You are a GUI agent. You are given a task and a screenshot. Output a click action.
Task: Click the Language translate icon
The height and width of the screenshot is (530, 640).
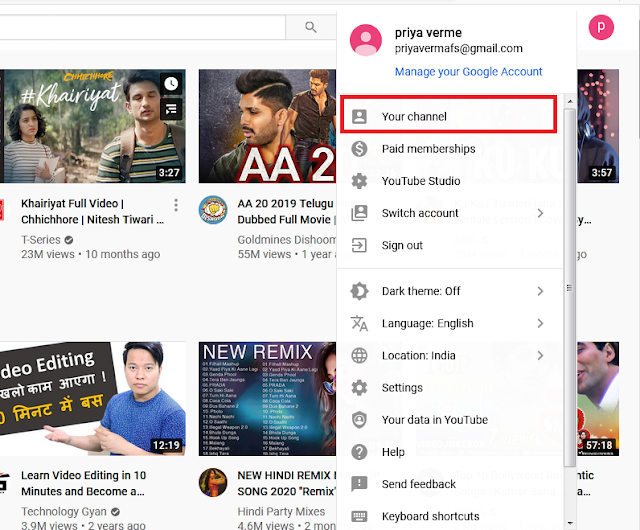[359, 323]
